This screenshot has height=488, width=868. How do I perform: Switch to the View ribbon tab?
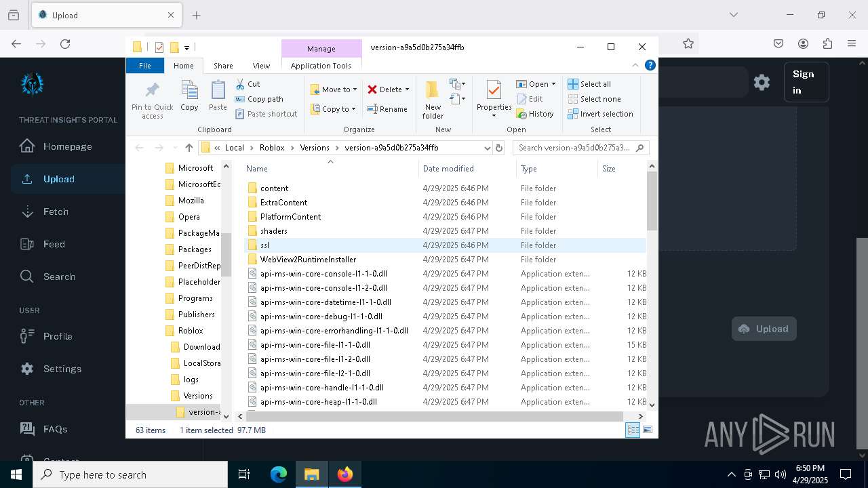[x=261, y=66]
